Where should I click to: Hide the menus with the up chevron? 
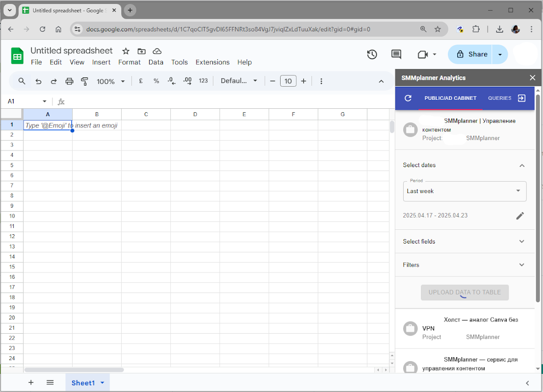381,81
